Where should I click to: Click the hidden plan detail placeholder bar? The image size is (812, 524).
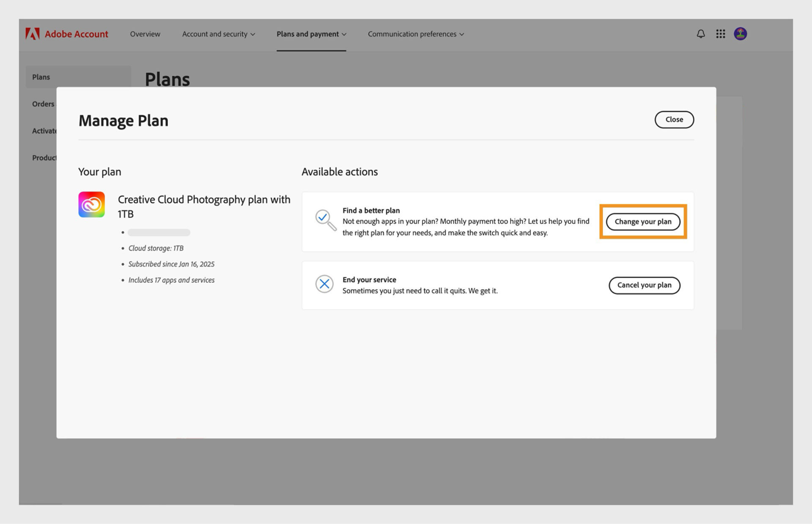pos(159,232)
